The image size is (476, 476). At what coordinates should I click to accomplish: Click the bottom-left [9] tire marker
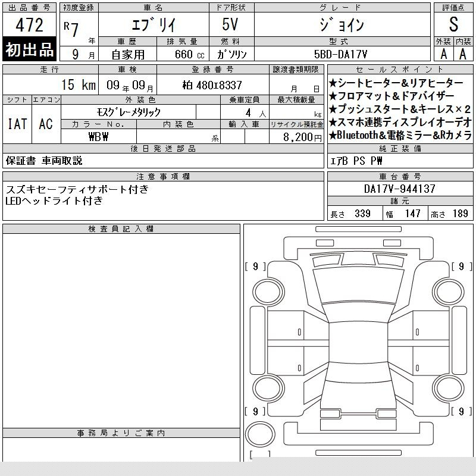tap(255, 411)
